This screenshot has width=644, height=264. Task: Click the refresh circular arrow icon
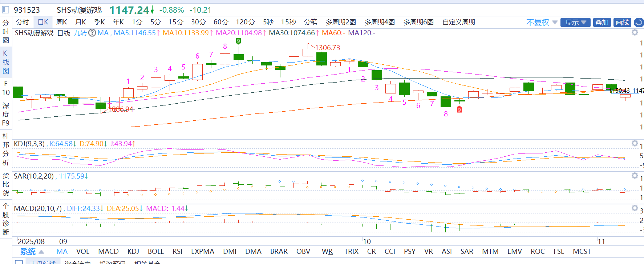[x=639, y=23]
